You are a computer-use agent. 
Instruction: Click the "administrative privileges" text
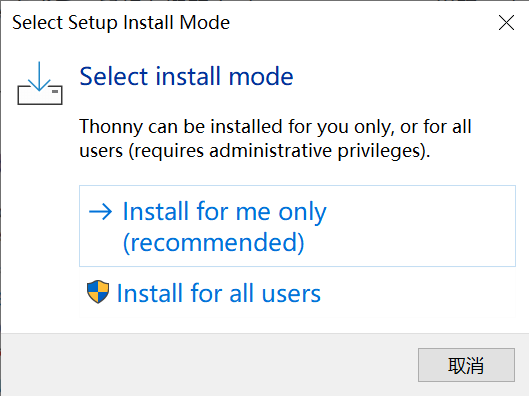(314, 150)
